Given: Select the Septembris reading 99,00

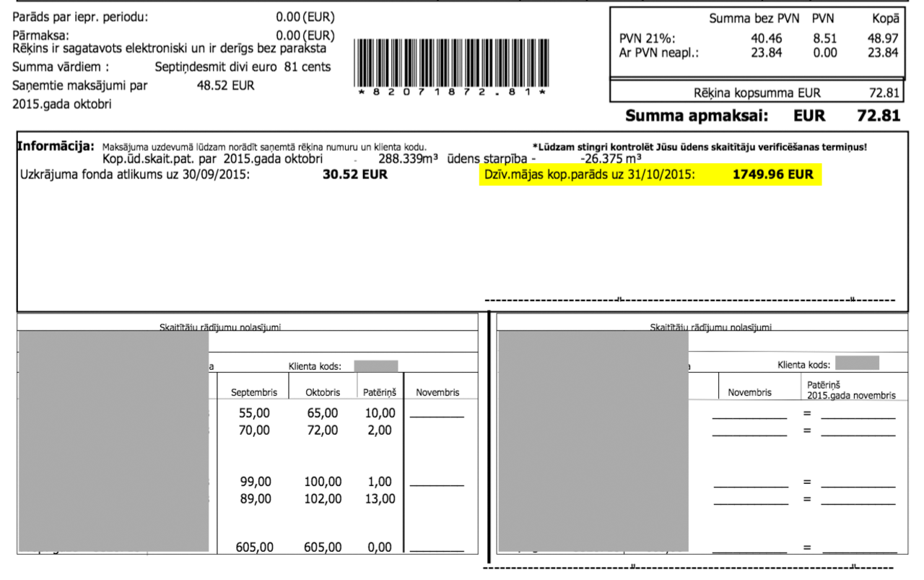Looking at the screenshot, I should 255,482.
